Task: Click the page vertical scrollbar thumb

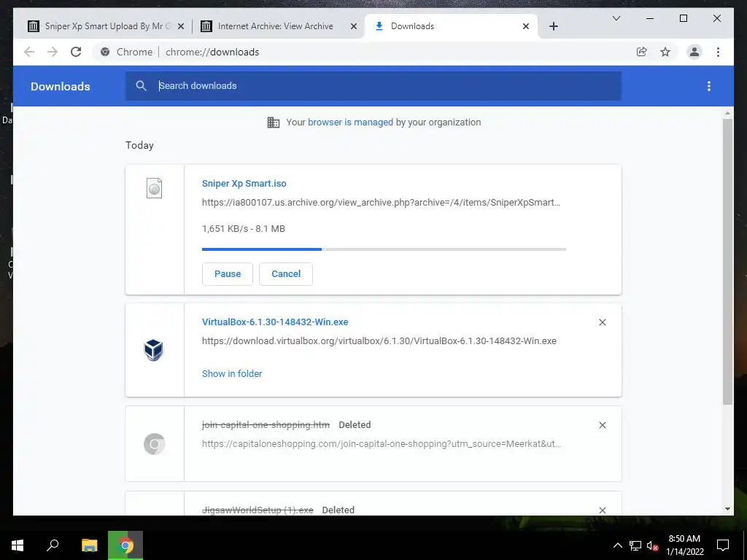Action: pos(727,262)
